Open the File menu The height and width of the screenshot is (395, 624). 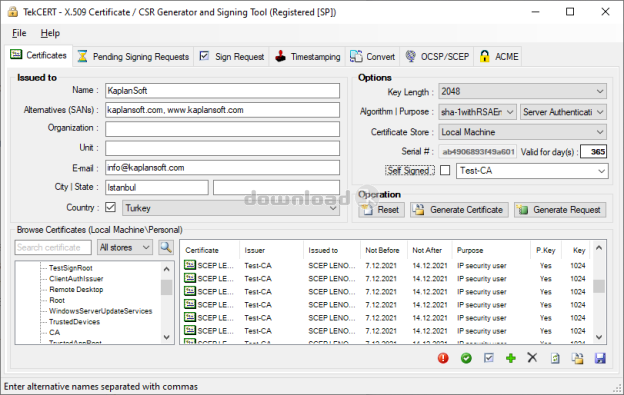pyautogui.click(x=19, y=33)
